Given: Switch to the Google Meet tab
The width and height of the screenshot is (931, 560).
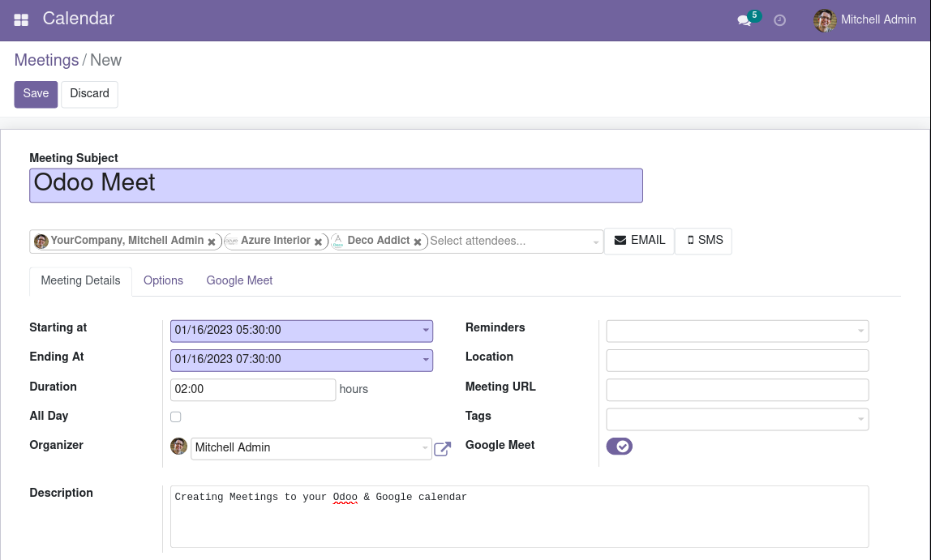Looking at the screenshot, I should point(239,280).
